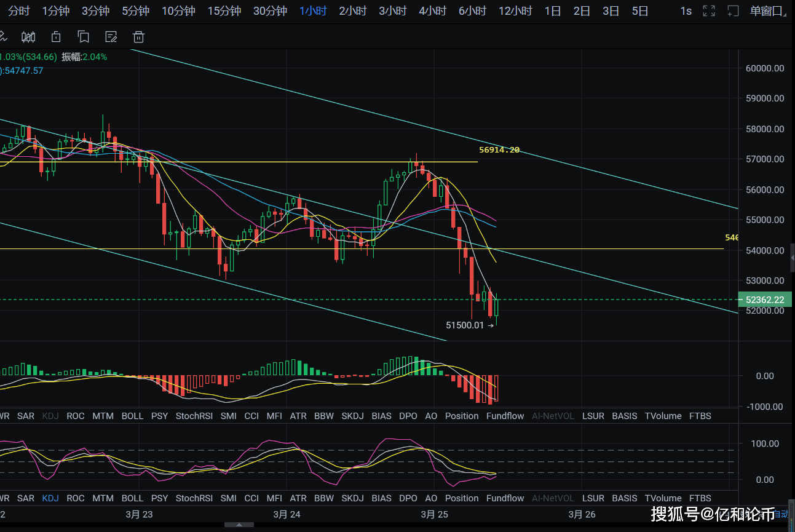
Task: Select LSUR in the bottom KDJ-panel indicator row
Action: 593,498
